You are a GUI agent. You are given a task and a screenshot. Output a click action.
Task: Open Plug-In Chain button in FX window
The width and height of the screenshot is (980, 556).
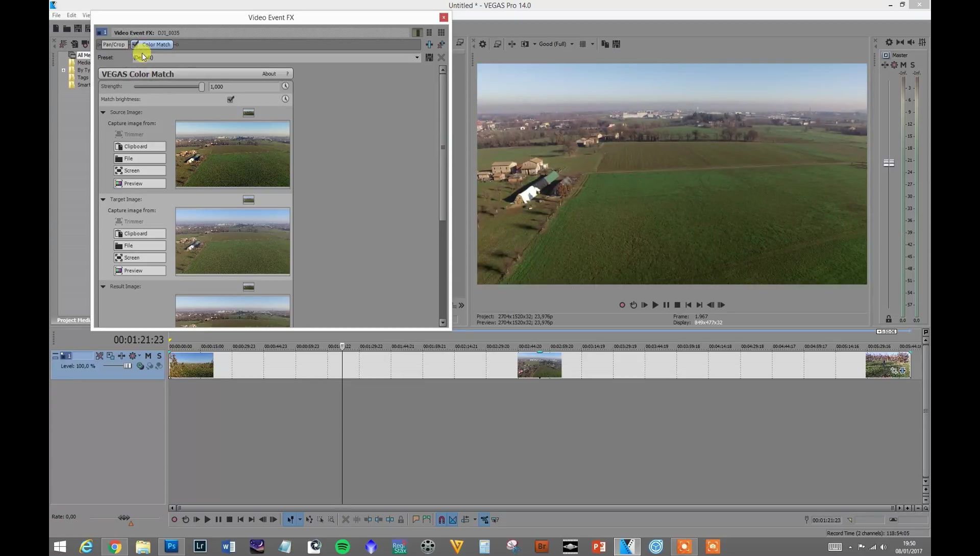pyautogui.click(x=429, y=45)
